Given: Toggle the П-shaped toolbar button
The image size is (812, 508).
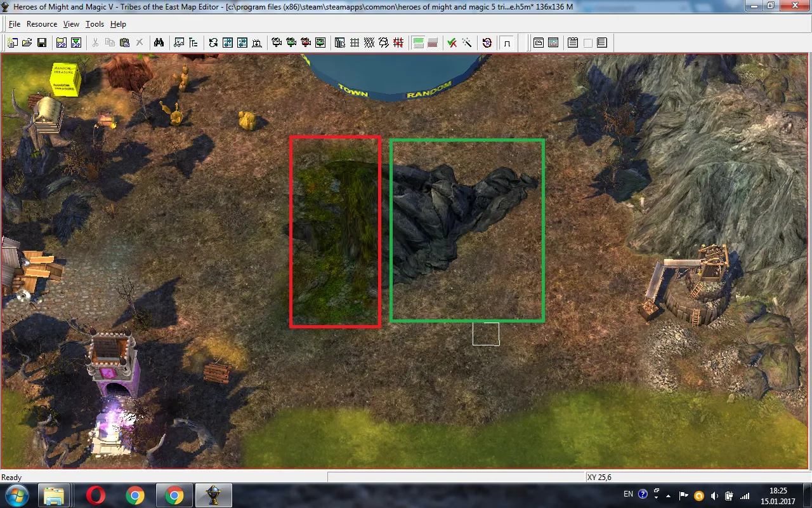Looking at the screenshot, I should coord(507,43).
